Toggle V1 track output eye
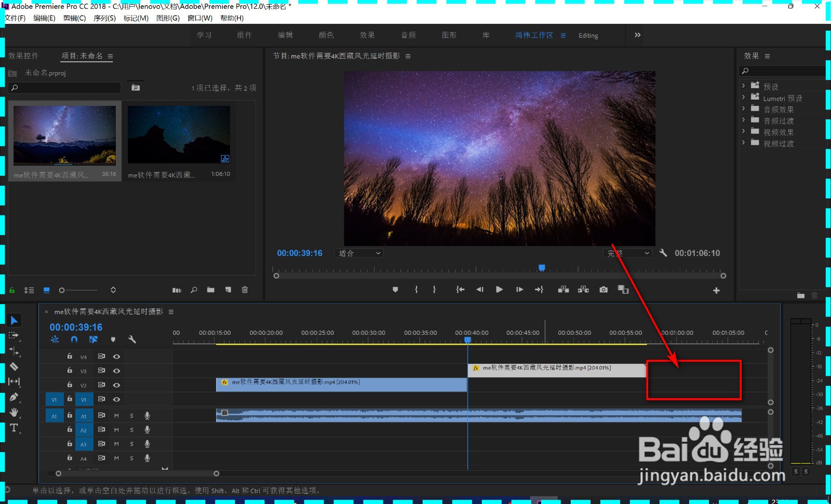 (117, 399)
